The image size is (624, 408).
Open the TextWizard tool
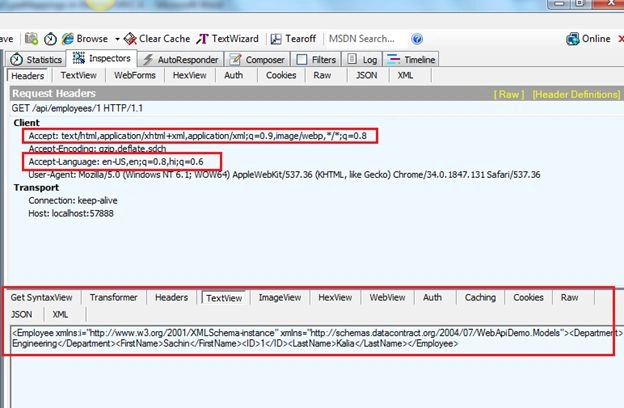pyautogui.click(x=227, y=39)
